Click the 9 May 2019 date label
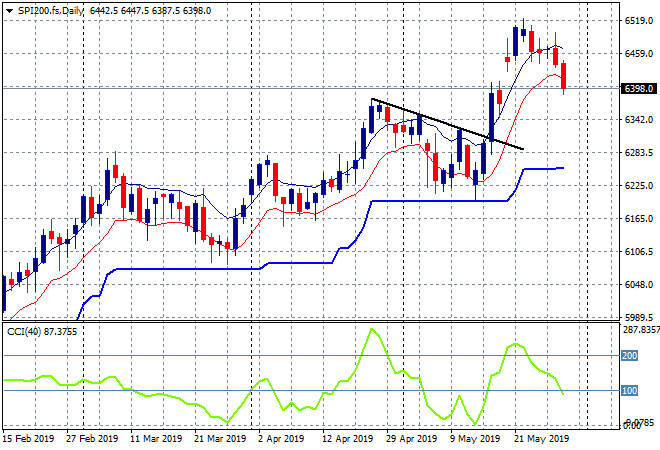 point(475,439)
